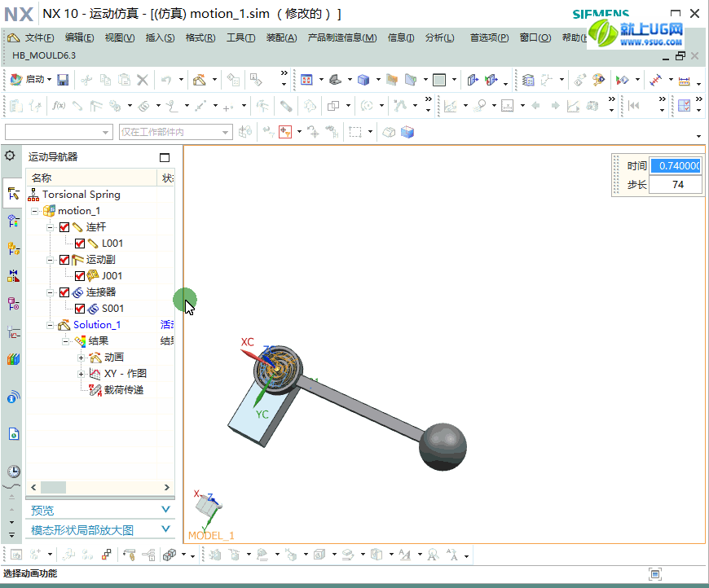The height and width of the screenshot is (588, 709).
Task: Open the Motion Navigator sidebar tab icon
Action: pyautogui.click(x=13, y=194)
